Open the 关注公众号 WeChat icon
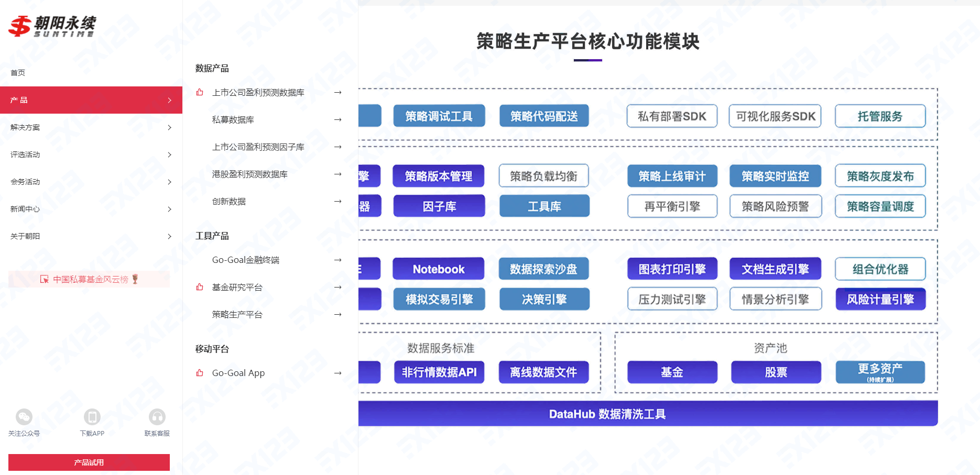This screenshot has width=980, height=475. pyautogui.click(x=24, y=417)
